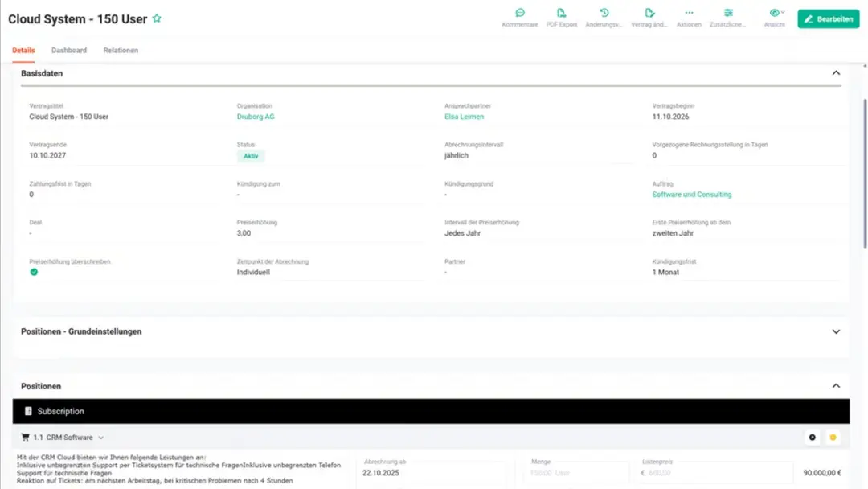The height and width of the screenshot is (489, 868).
Task: Collapse the Basisdaten section
Action: click(836, 73)
